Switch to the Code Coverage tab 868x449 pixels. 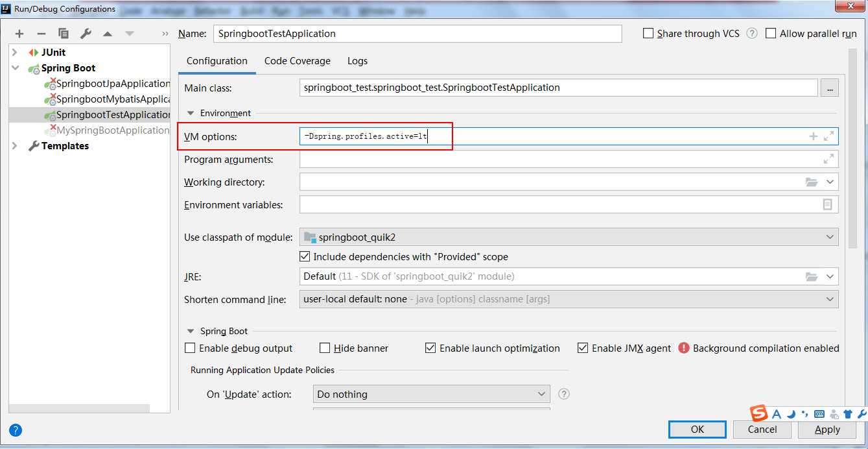pyautogui.click(x=298, y=61)
